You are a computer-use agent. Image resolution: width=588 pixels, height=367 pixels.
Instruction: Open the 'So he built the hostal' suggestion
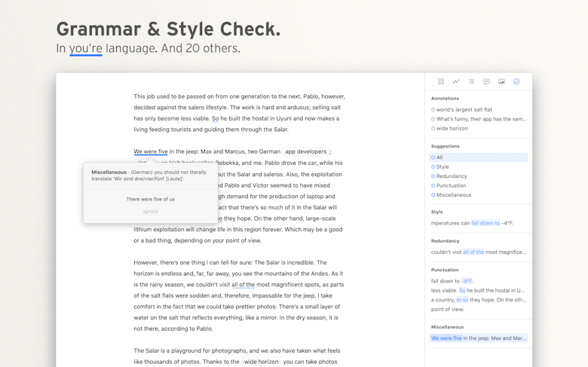[479, 290]
